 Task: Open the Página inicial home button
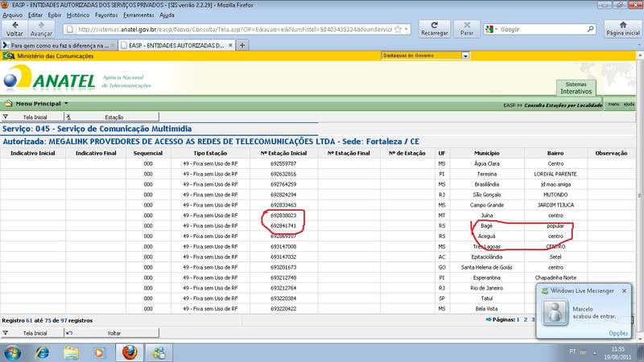coord(623,29)
